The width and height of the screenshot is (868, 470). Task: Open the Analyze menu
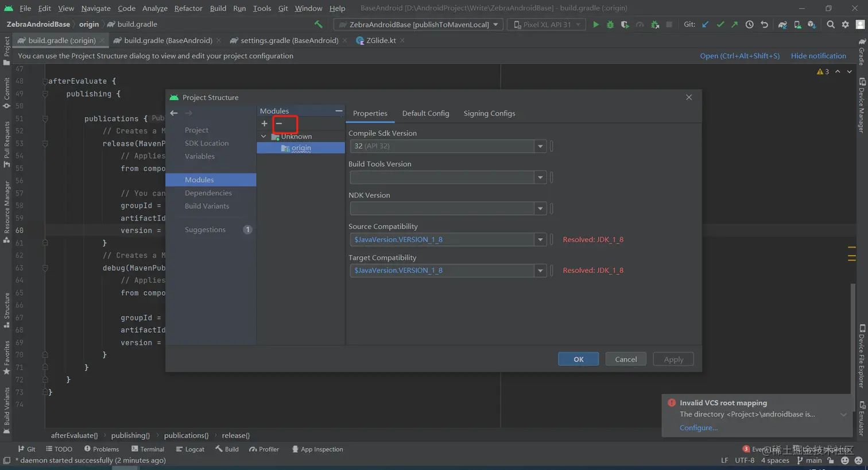point(155,8)
